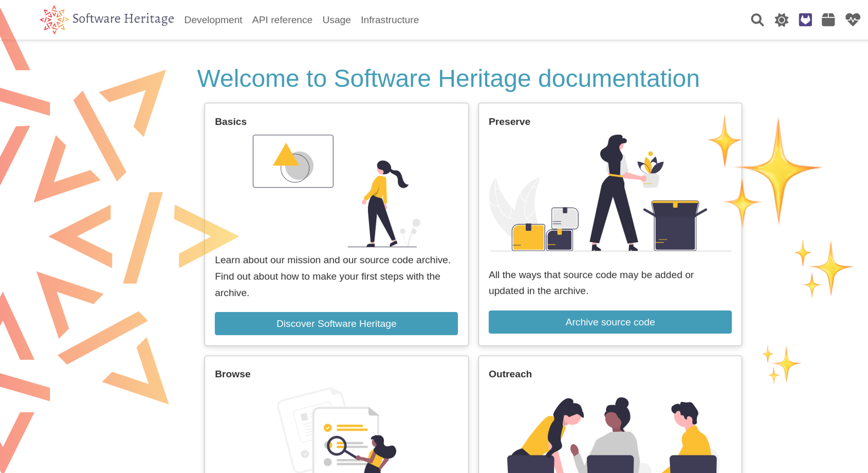The height and width of the screenshot is (473, 868).
Task: Click the Welcome to Software Heritage documentation title
Action: click(448, 78)
